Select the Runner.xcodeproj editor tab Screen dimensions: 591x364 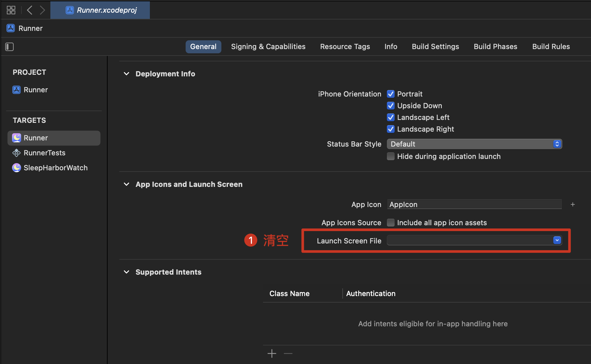(100, 10)
